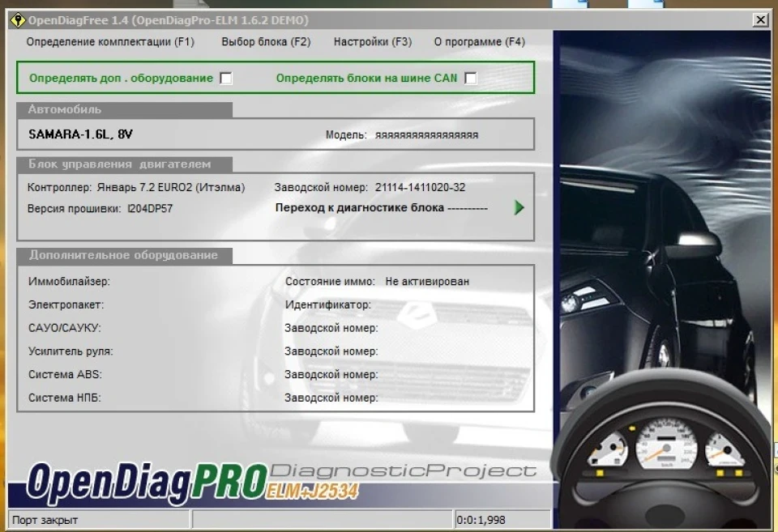Click the 'Дополнительное оборудование' section header

123,255
